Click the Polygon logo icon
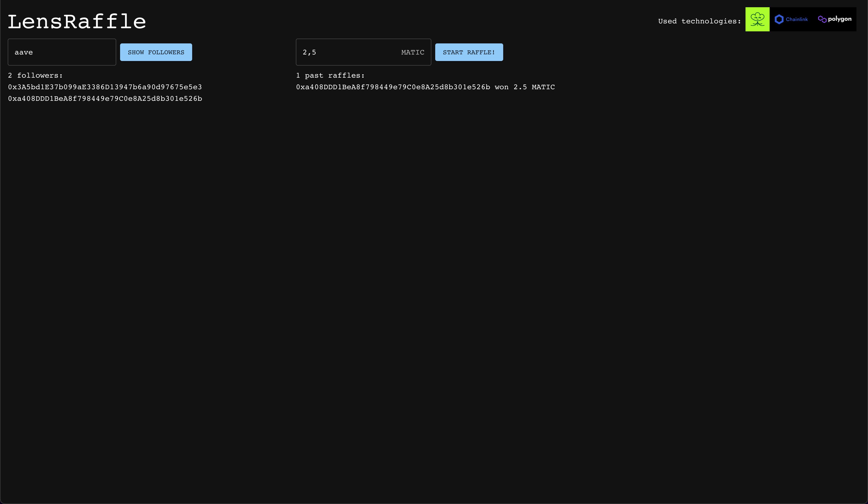The height and width of the screenshot is (504, 868). coord(822,19)
